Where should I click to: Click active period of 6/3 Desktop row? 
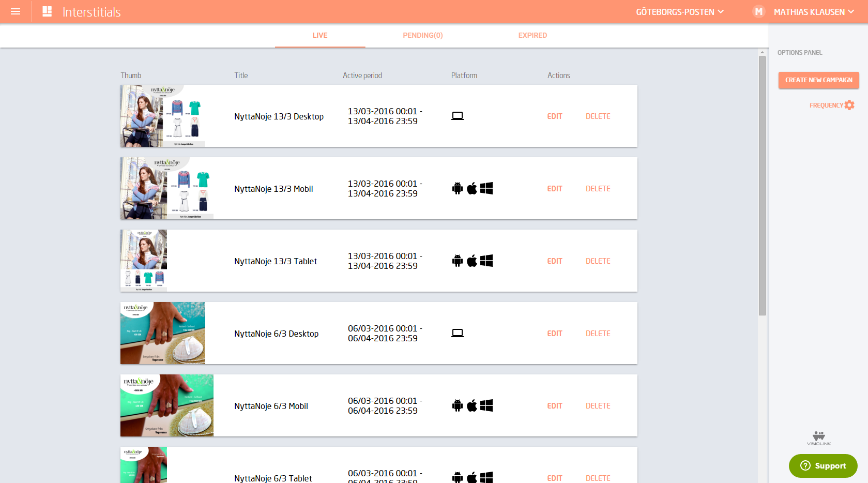[x=385, y=334]
